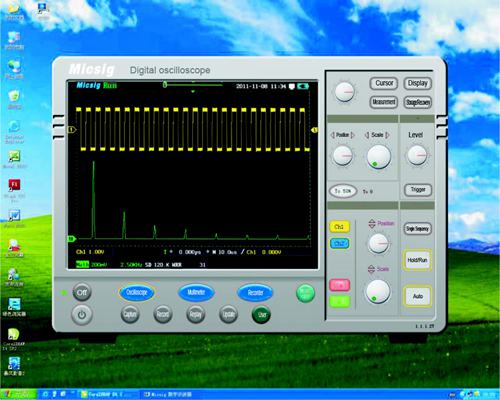500x400 pixels.
Task: Click the T= 0 label
Action: 368,192
